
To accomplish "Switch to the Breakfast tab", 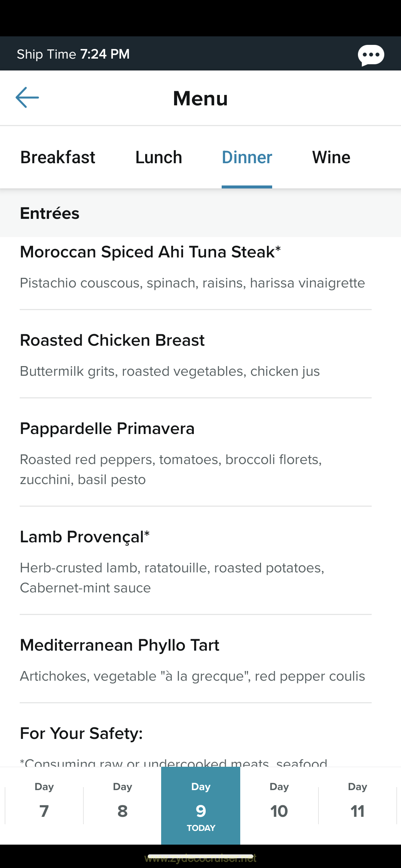I will 58,157.
